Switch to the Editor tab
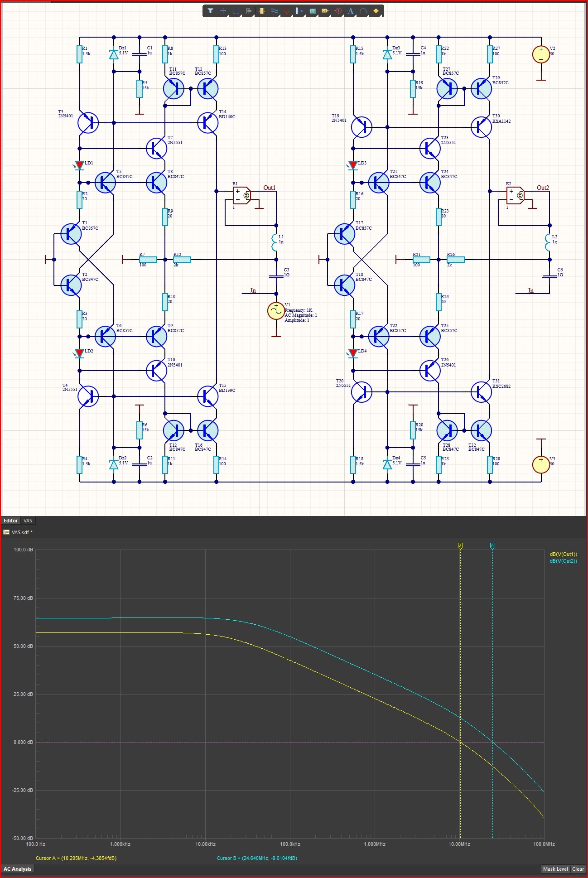 [x=11, y=521]
